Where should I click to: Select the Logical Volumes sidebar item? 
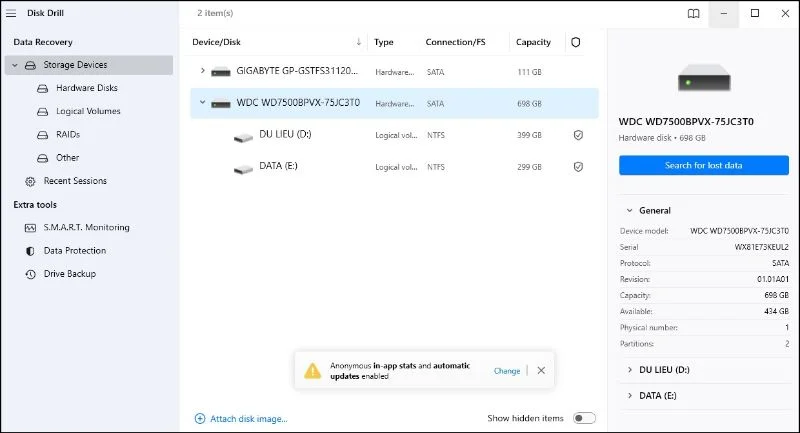point(88,111)
